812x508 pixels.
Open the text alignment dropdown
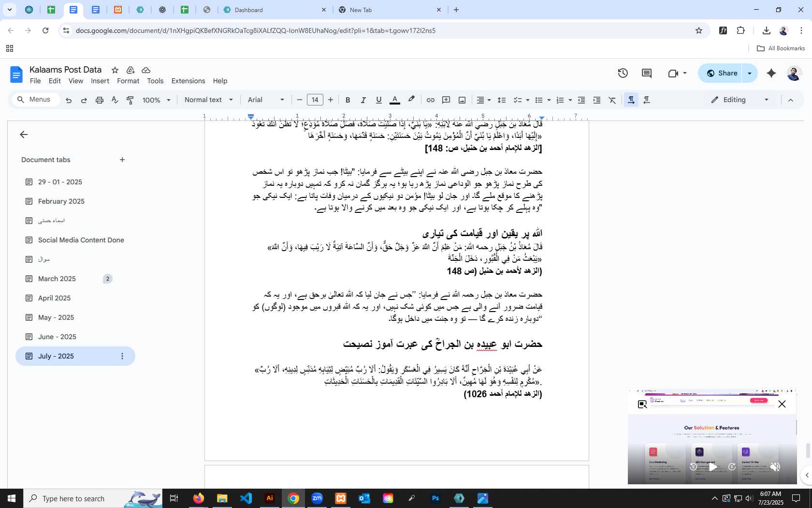coord(484,100)
